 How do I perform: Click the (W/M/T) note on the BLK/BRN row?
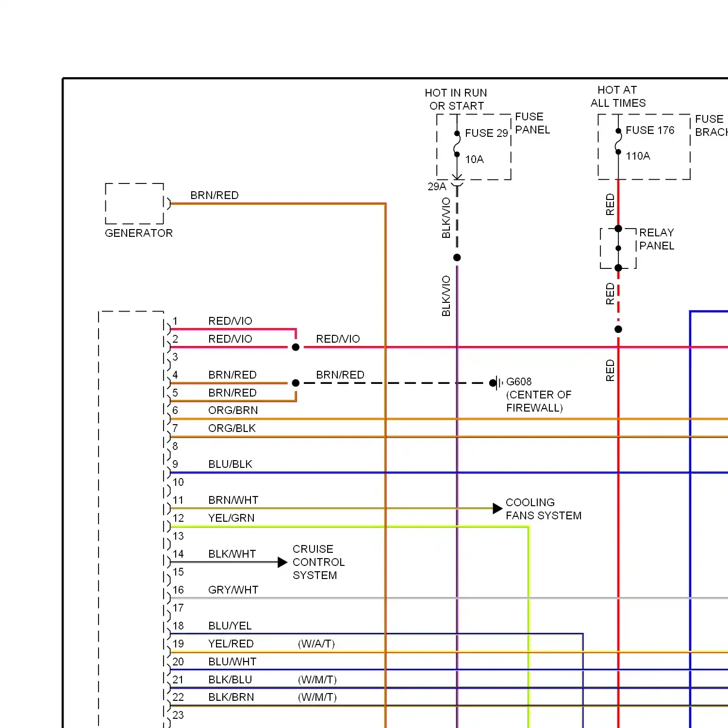(317, 697)
